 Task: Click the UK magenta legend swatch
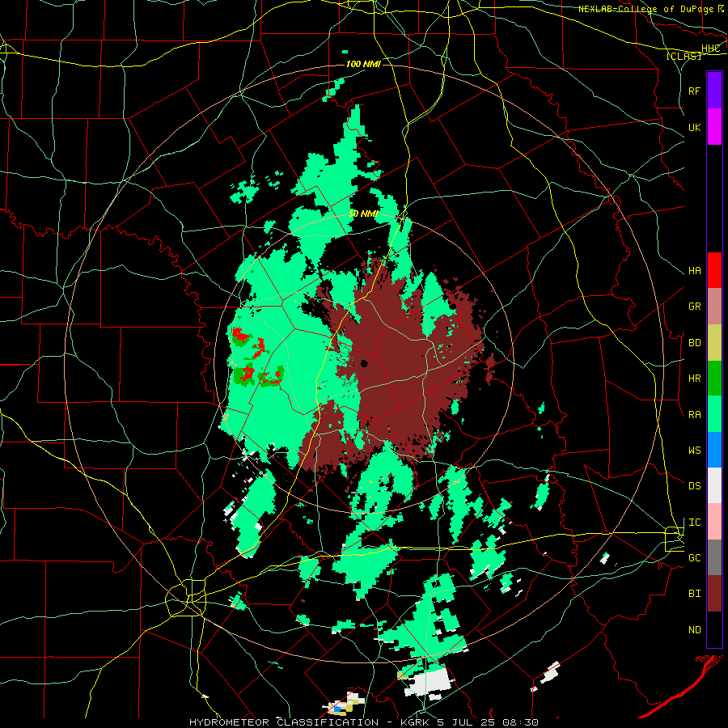point(714,127)
